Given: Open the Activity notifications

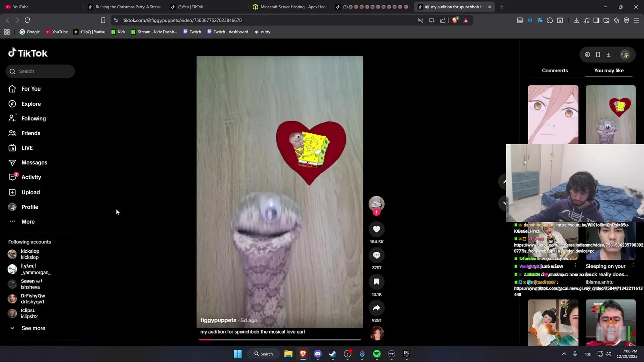Looking at the screenshot, I should (25, 177).
